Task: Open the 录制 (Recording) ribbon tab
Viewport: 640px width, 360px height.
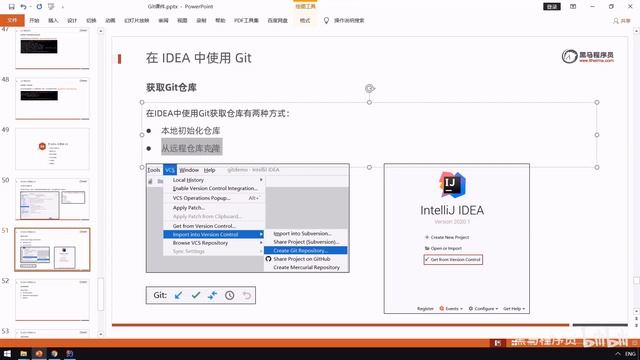Action: 201,20
